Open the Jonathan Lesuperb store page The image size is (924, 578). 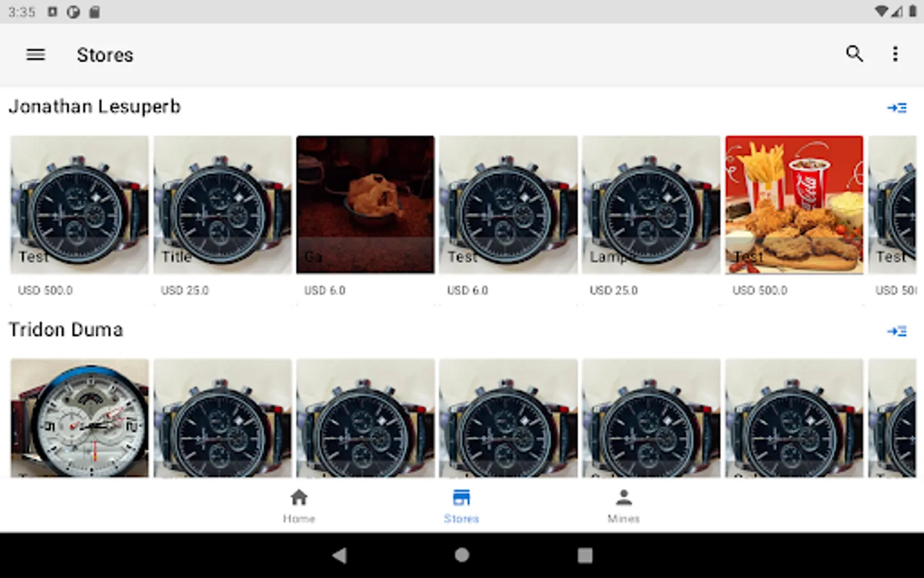click(95, 106)
